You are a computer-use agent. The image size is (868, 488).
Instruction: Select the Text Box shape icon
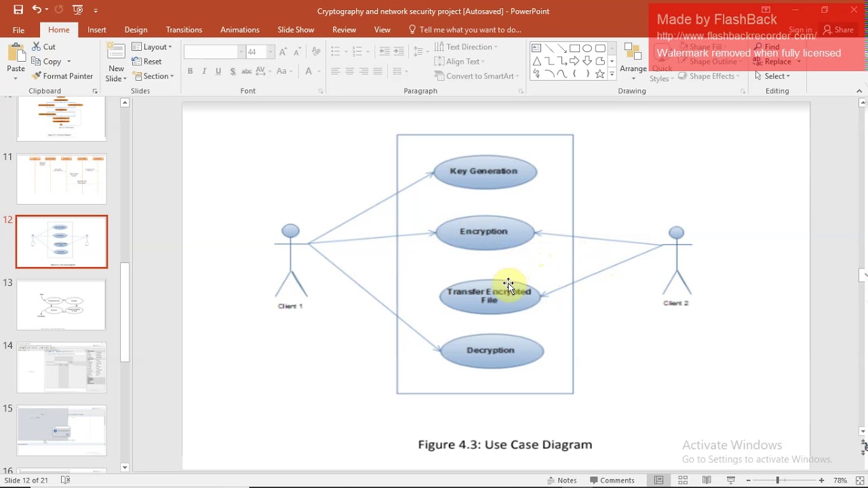(536, 48)
